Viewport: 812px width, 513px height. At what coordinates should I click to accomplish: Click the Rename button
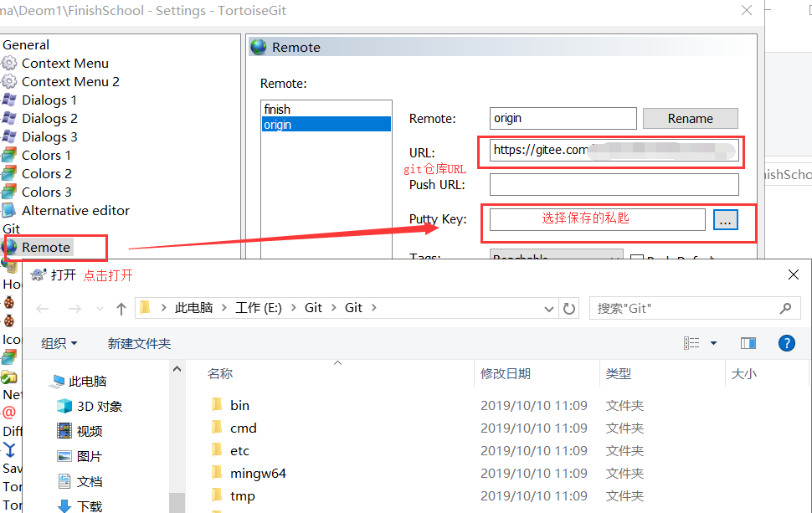690,118
